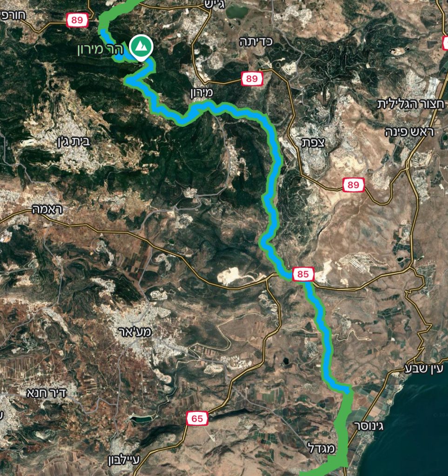Click the route 89 badge southeast of צפת

[x=353, y=185]
